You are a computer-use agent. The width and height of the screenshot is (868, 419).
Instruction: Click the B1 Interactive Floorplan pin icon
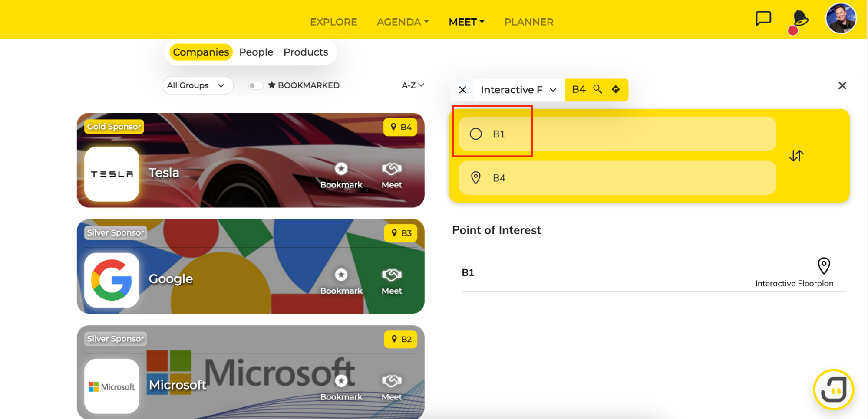(824, 265)
